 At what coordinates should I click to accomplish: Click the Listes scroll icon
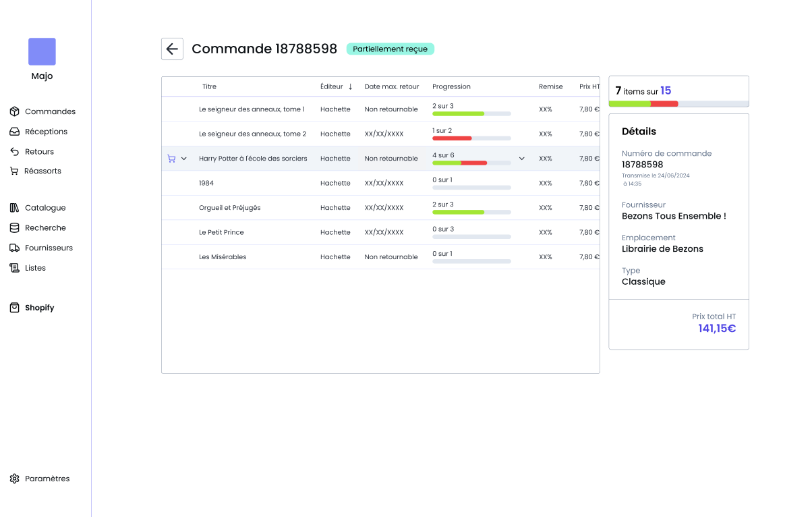coord(14,268)
